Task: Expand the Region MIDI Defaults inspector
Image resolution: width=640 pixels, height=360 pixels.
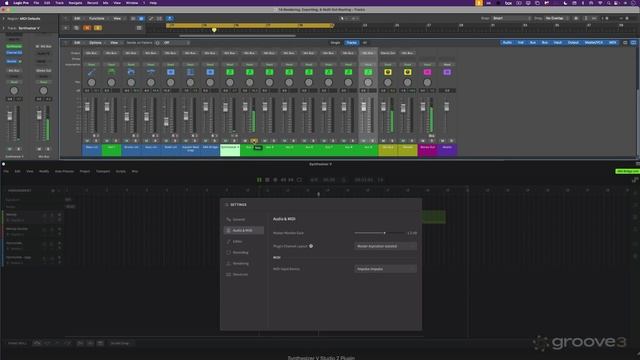Action: tap(4, 19)
